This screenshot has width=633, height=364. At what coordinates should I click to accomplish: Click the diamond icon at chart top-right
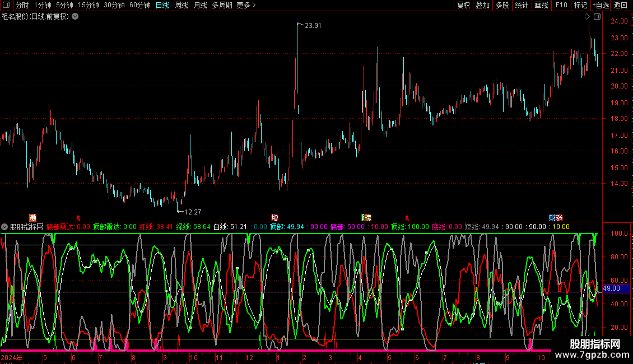[x=587, y=17]
